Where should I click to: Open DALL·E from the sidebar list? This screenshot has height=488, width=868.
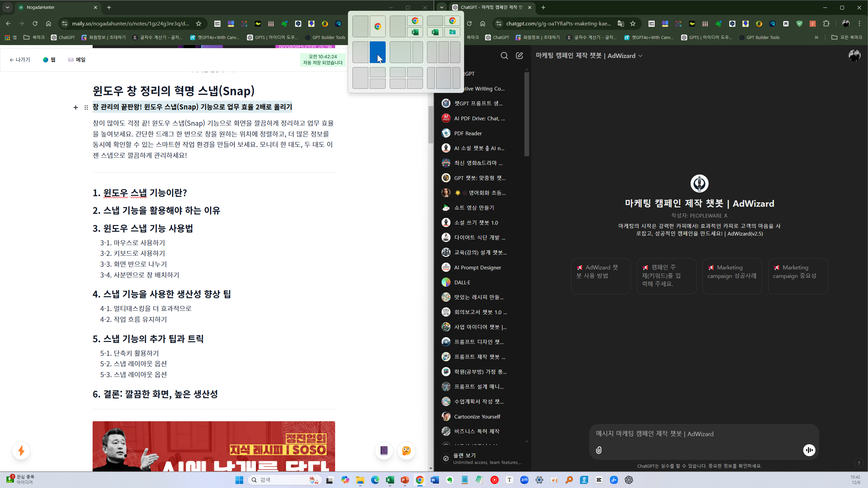(462, 282)
